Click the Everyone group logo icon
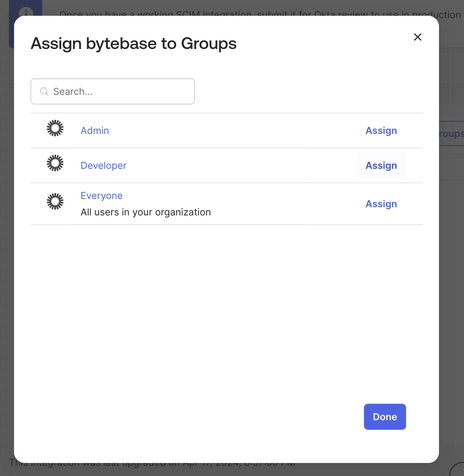The height and width of the screenshot is (476, 464). click(x=55, y=201)
